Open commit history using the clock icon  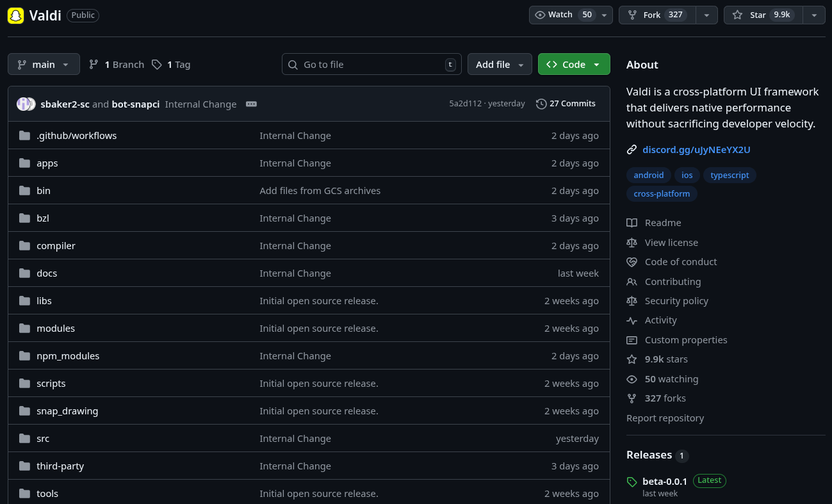click(x=542, y=103)
